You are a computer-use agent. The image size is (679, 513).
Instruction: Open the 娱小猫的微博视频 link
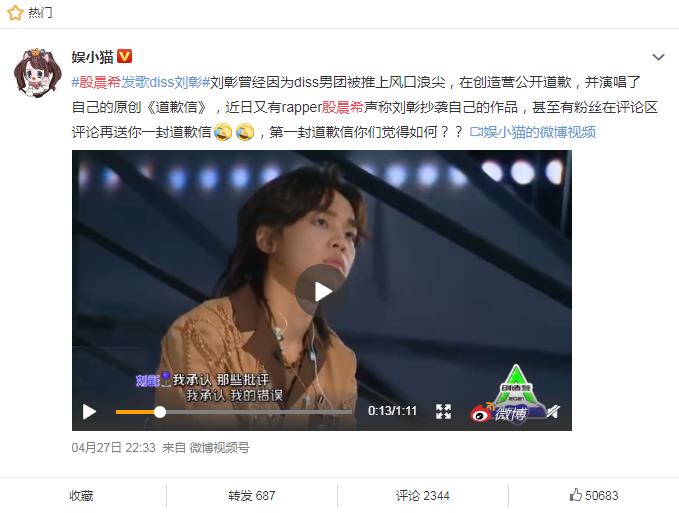(533, 132)
